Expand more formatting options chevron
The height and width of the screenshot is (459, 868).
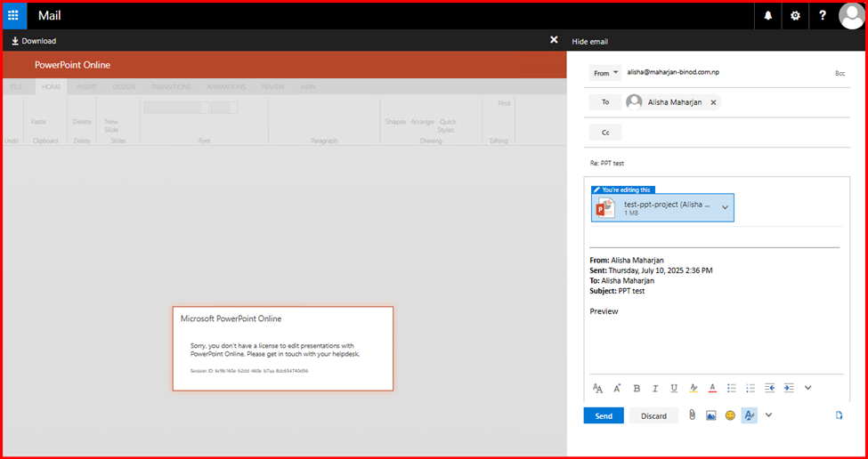(x=808, y=388)
